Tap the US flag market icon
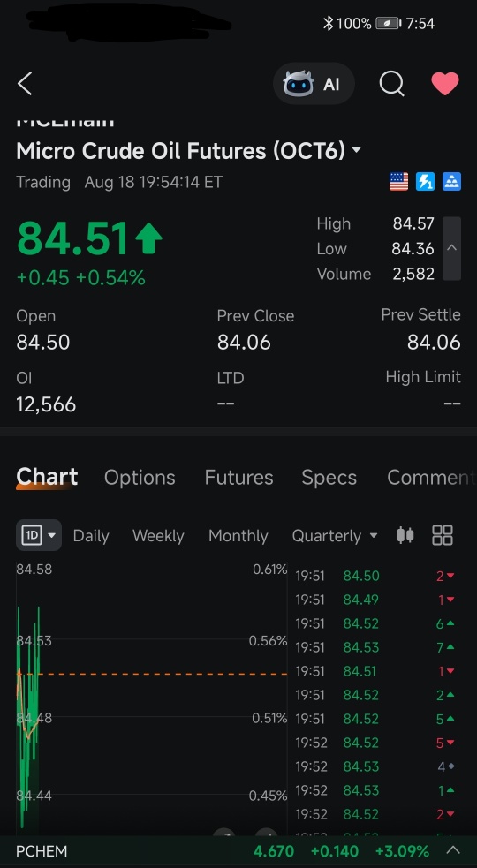 click(399, 182)
